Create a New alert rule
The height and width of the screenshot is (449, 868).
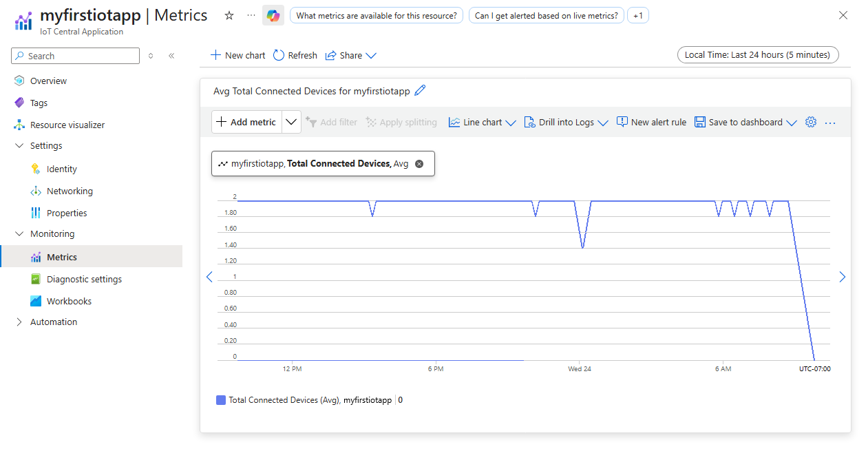pyautogui.click(x=651, y=122)
